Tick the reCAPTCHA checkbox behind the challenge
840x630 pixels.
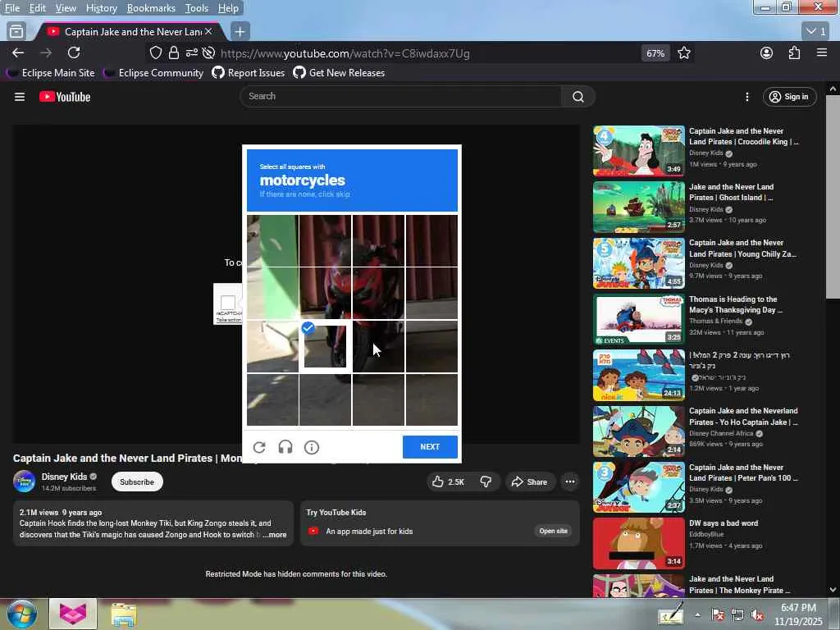click(228, 302)
